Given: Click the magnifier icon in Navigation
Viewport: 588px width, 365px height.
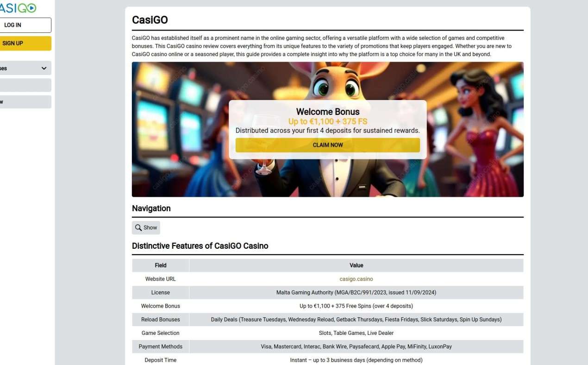Looking at the screenshot, I should click(x=138, y=227).
